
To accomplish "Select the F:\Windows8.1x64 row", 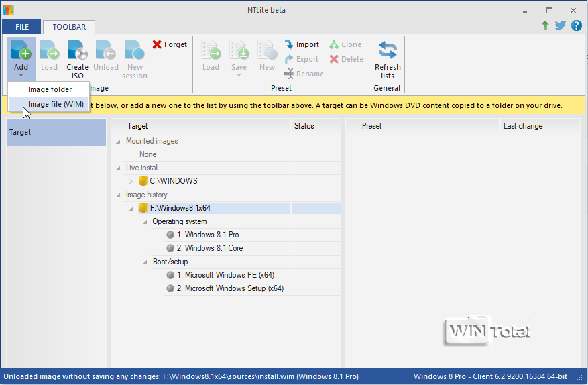I will pos(239,208).
